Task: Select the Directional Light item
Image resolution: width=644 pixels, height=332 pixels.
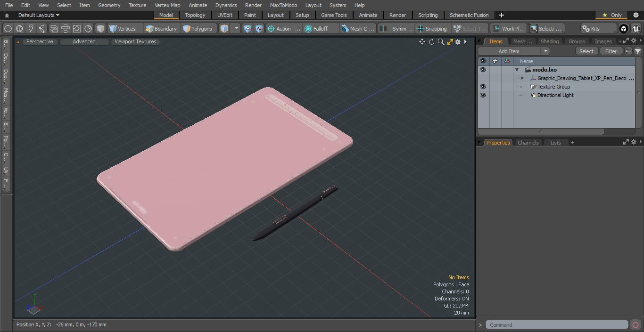Action: point(555,95)
